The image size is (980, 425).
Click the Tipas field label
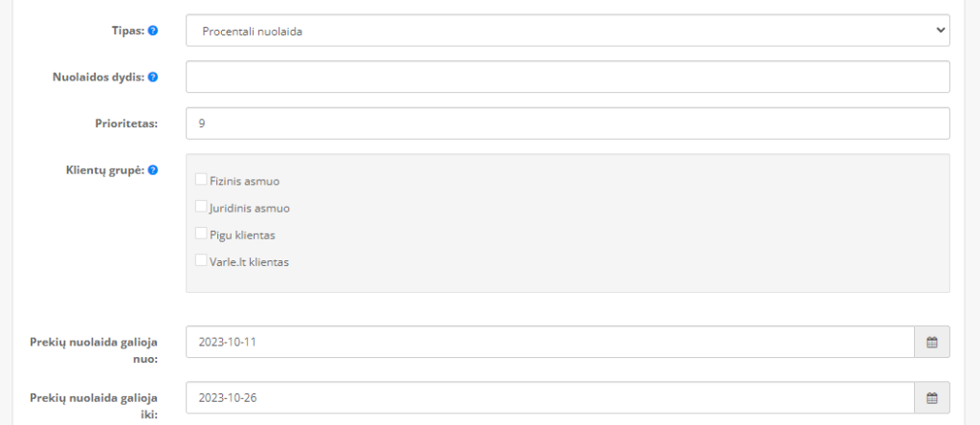pyautogui.click(x=129, y=30)
